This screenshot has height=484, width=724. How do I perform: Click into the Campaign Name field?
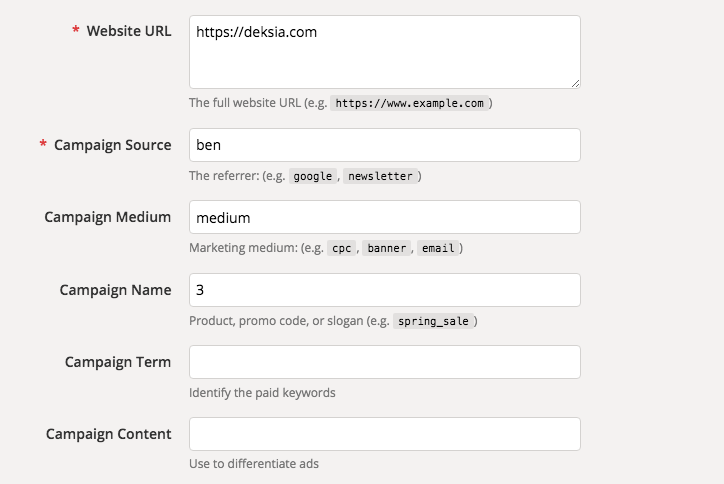pos(384,290)
